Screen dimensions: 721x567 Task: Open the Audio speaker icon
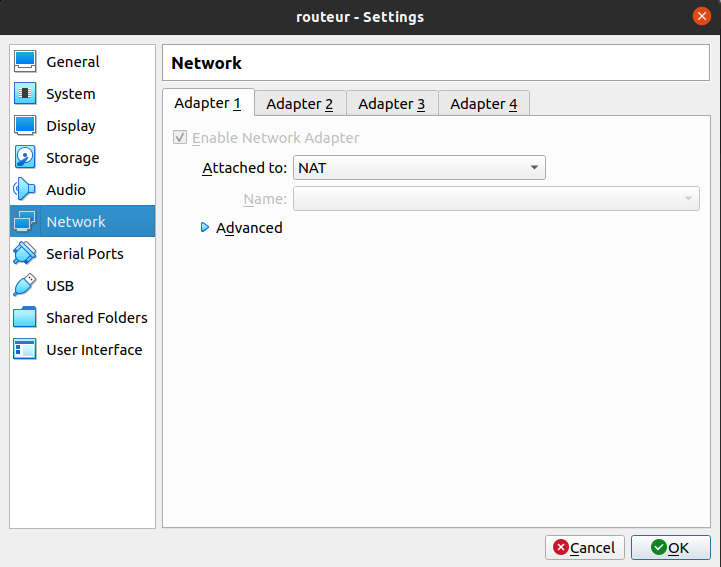[26, 190]
